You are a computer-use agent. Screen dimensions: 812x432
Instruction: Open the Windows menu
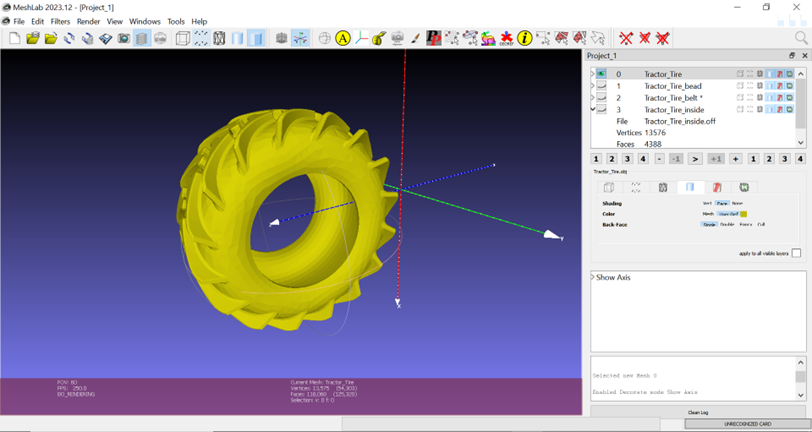coord(145,21)
